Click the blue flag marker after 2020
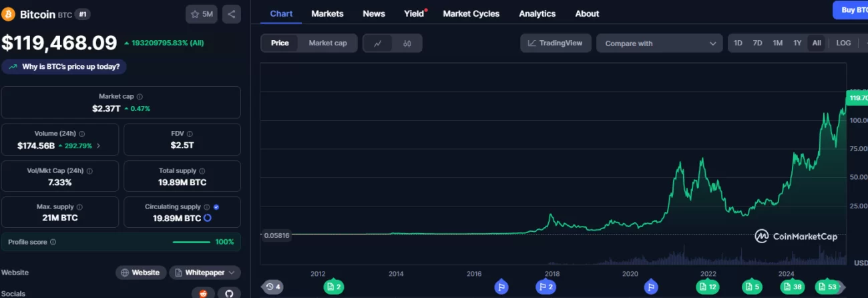Viewport: 868px width, 298px height. pyautogui.click(x=650, y=287)
